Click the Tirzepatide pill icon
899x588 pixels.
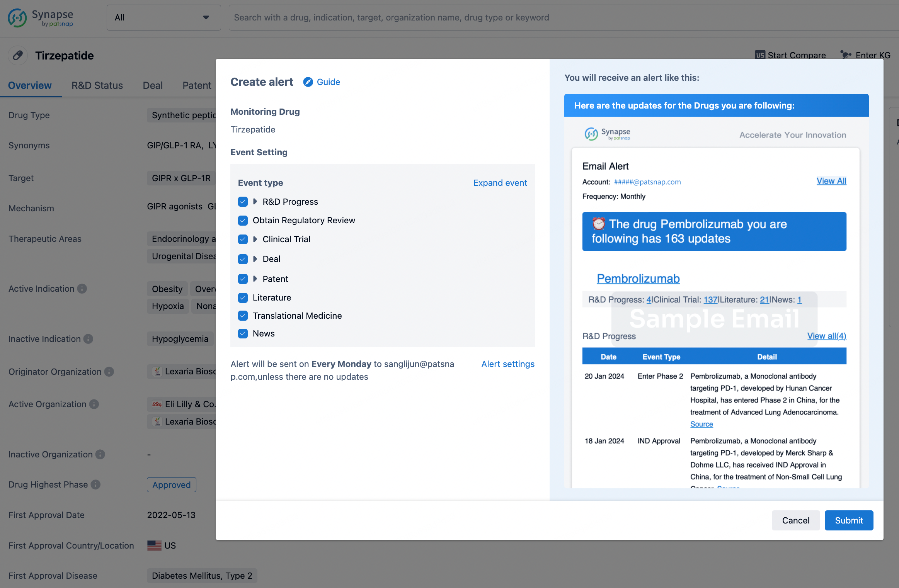click(17, 56)
